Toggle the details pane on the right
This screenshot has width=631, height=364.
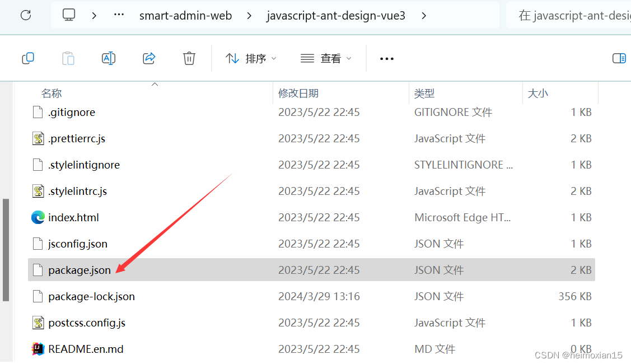619,58
